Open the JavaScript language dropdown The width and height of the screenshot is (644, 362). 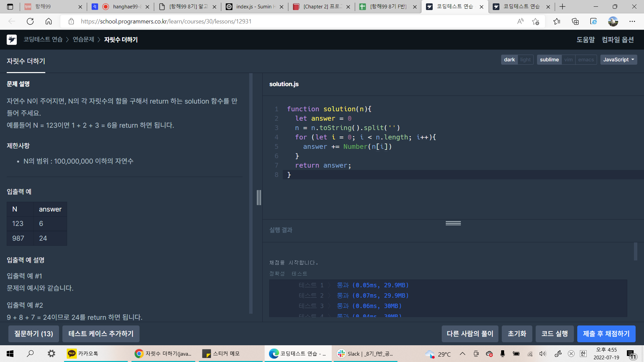coord(618,60)
